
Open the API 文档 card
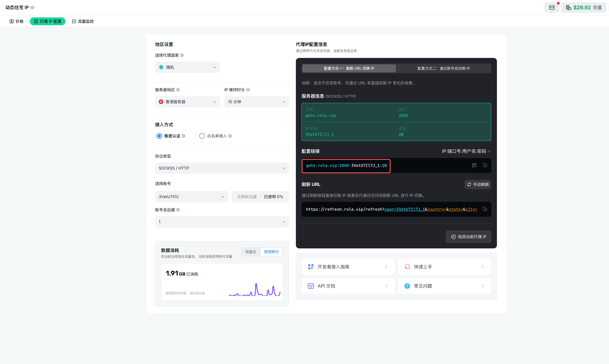(348, 286)
